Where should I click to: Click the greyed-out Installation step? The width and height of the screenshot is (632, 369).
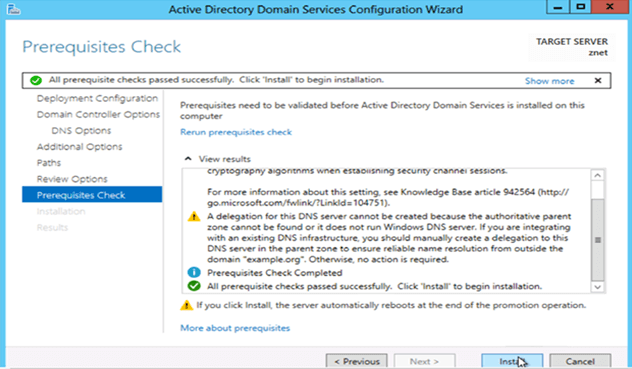coord(61,211)
